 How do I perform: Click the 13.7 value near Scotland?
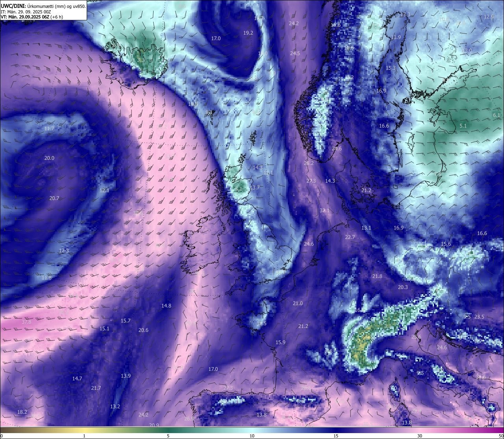(255, 188)
